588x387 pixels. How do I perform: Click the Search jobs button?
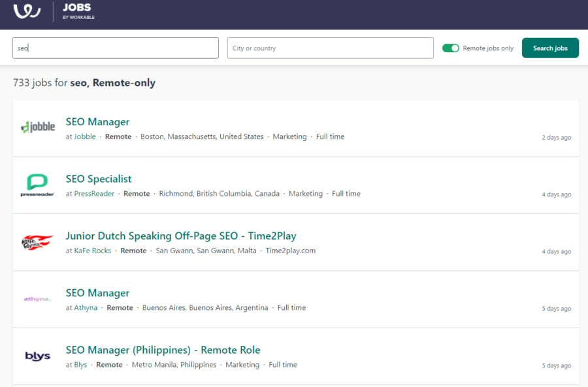[x=550, y=48]
